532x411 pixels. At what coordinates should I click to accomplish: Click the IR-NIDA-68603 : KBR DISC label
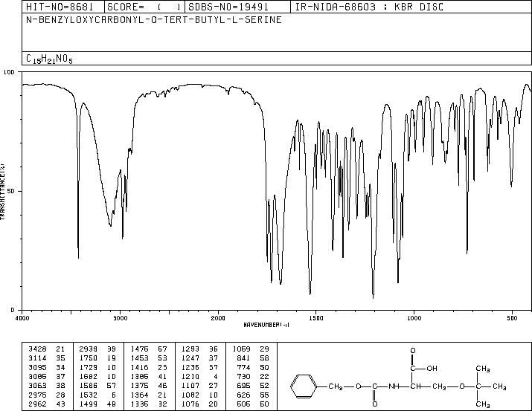pos(369,7)
